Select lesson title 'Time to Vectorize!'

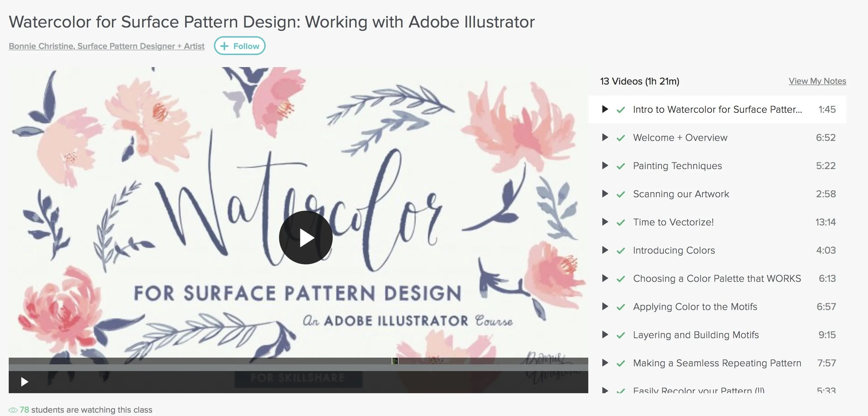point(673,222)
